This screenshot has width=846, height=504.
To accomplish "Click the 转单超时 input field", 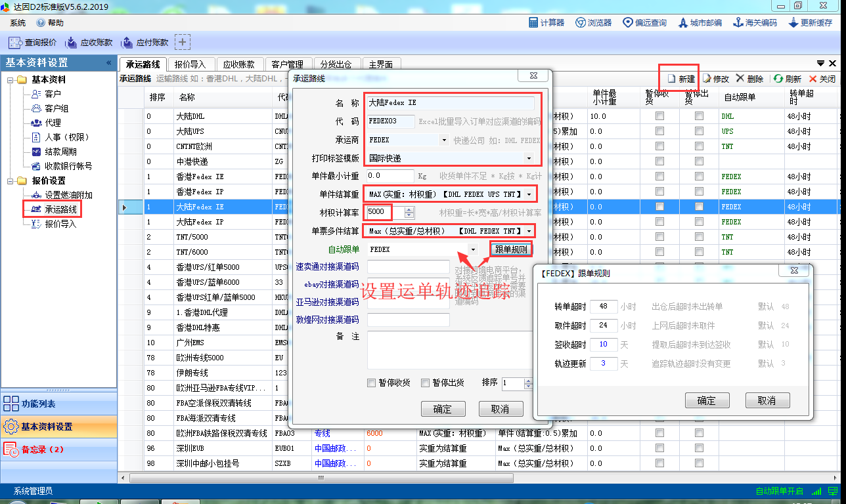I will point(603,306).
